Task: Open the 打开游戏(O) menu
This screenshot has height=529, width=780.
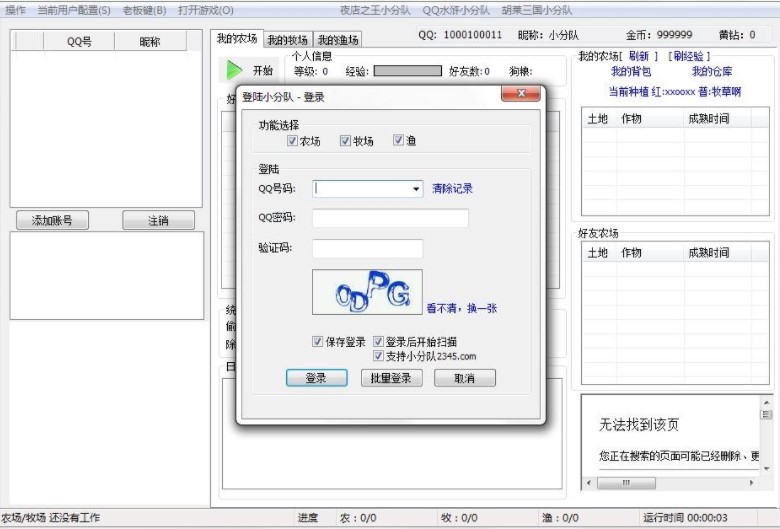Action: (x=205, y=10)
